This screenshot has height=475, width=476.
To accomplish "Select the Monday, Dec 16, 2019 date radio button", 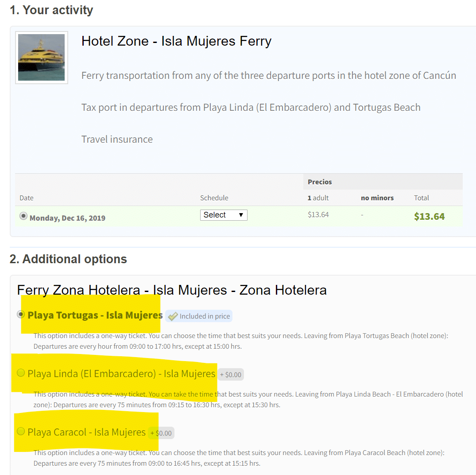I will point(23,216).
